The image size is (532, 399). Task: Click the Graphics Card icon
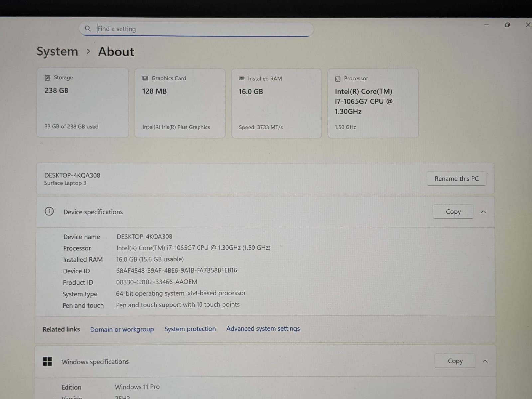click(145, 78)
